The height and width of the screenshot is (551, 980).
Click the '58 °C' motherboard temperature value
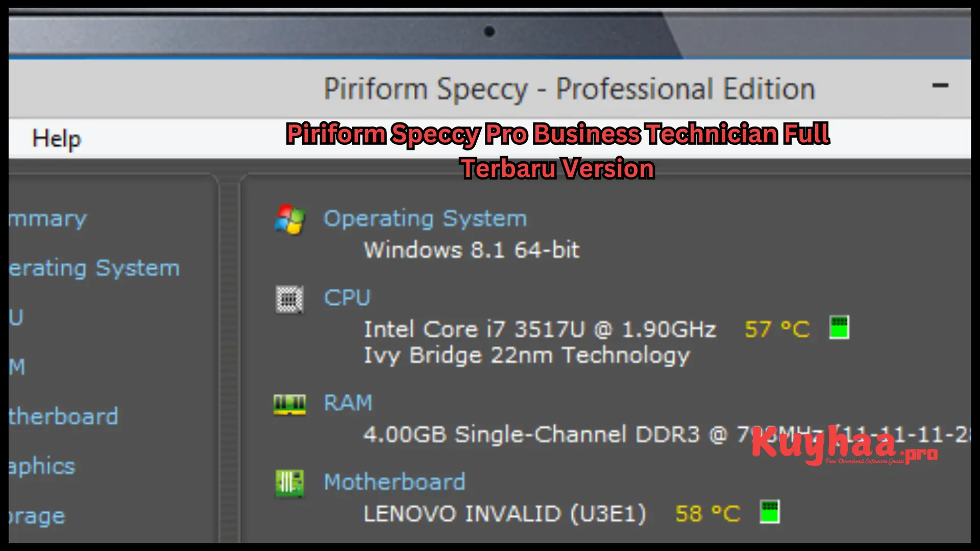708,514
